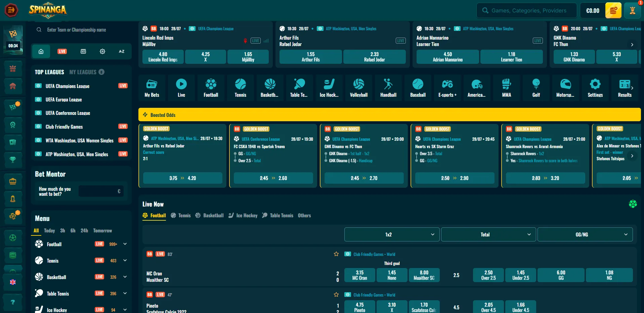
Task: Open the GG/NG market dropdown
Action: tap(585, 234)
